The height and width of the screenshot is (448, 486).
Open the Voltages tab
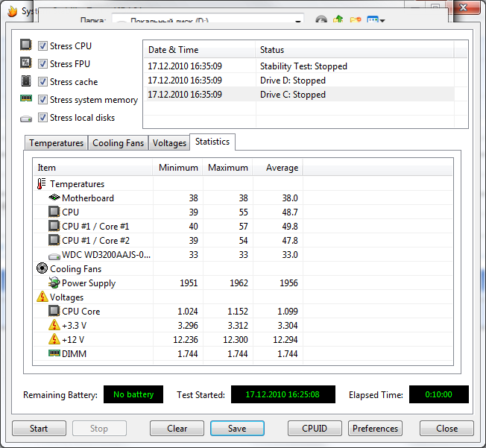169,143
